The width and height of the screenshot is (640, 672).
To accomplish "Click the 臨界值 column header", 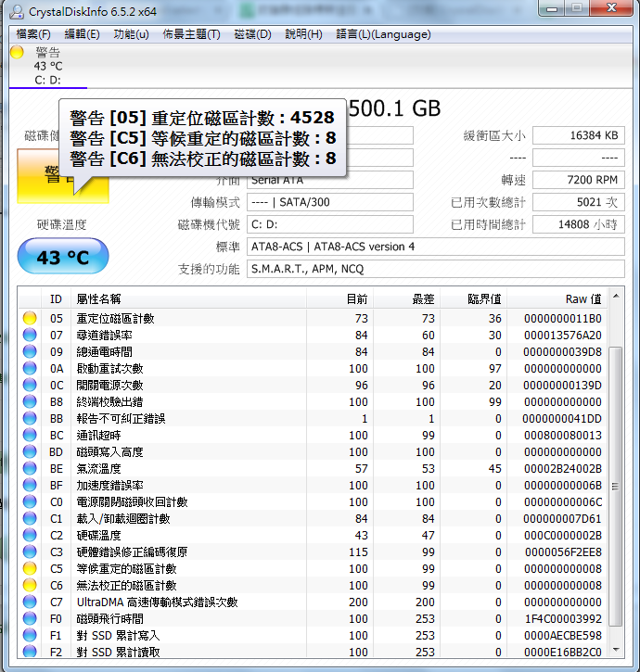I will (x=474, y=298).
